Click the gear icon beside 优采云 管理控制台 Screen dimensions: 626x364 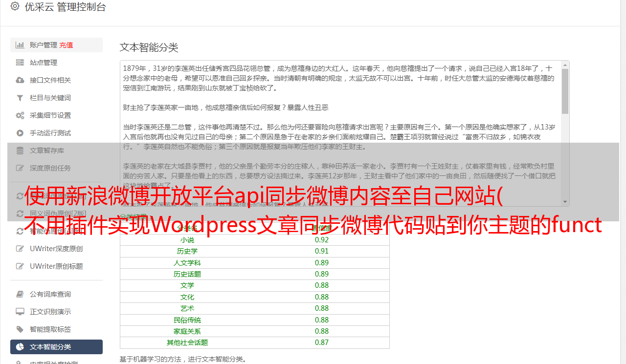pos(15,7)
